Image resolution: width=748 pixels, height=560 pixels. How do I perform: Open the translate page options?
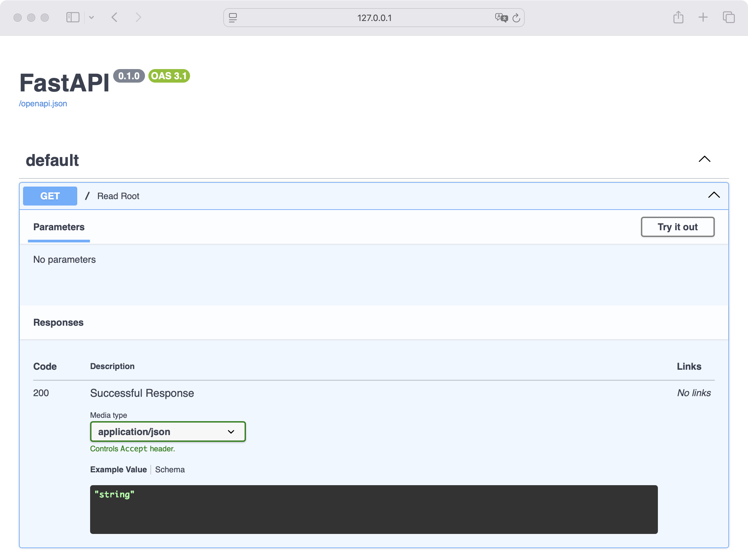pyautogui.click(x=502, y=18)
